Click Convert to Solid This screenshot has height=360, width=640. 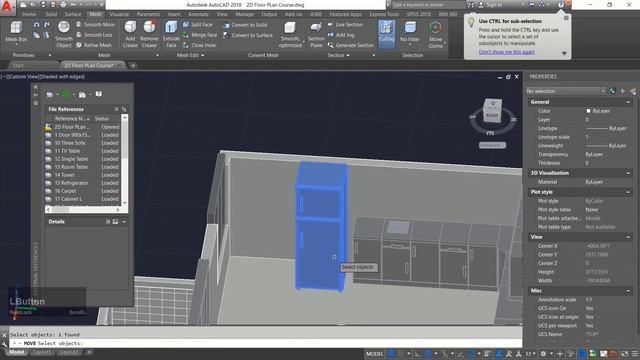click(245, 25)
